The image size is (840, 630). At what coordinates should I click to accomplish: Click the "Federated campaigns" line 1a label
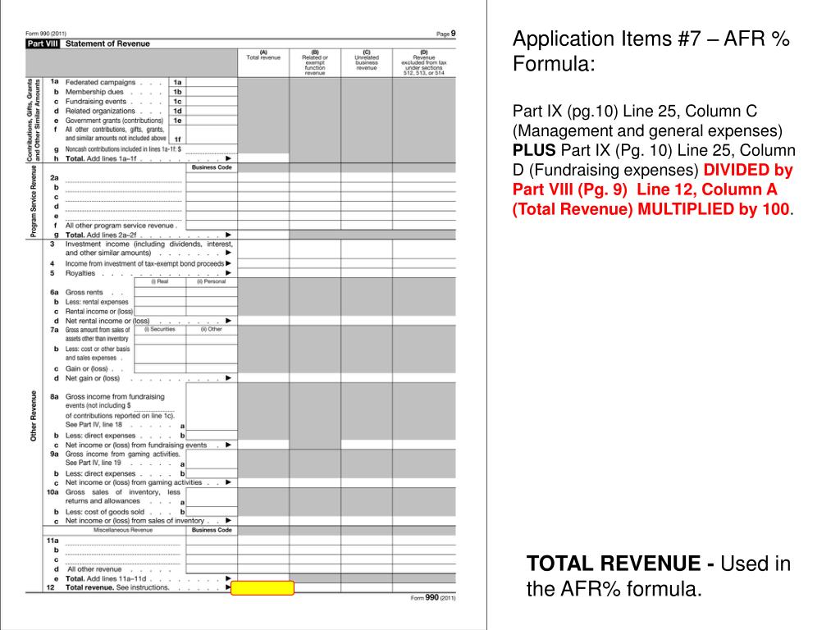point(100,83)
